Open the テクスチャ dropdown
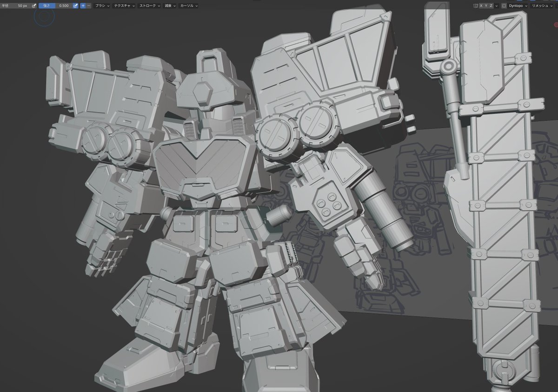Image resolution: width=558 pixels, height=392 pixels. point(124,6)
